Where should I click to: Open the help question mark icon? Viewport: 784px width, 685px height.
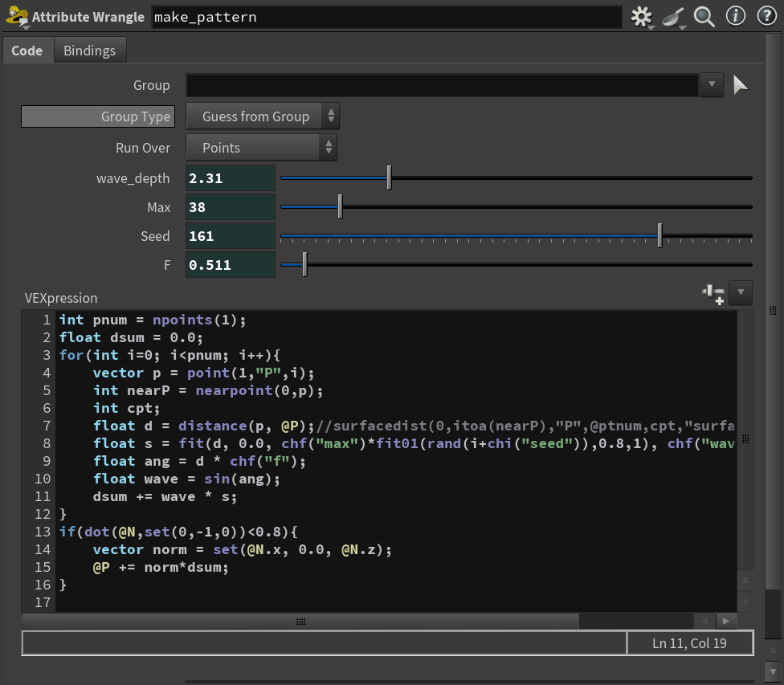coord(766,17)
